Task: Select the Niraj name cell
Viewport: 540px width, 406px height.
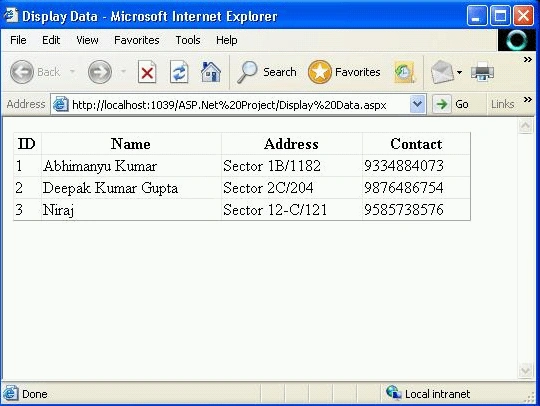Action: point(131,210)
